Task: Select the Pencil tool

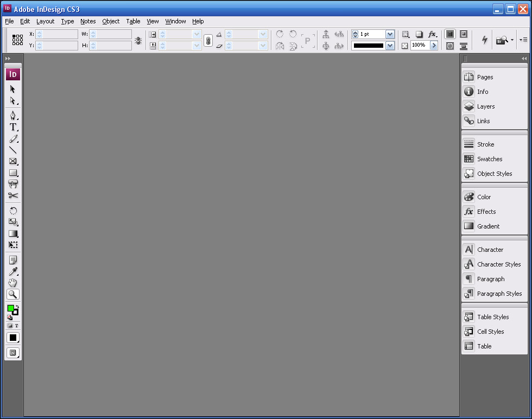Action: (x=13, y=138)
